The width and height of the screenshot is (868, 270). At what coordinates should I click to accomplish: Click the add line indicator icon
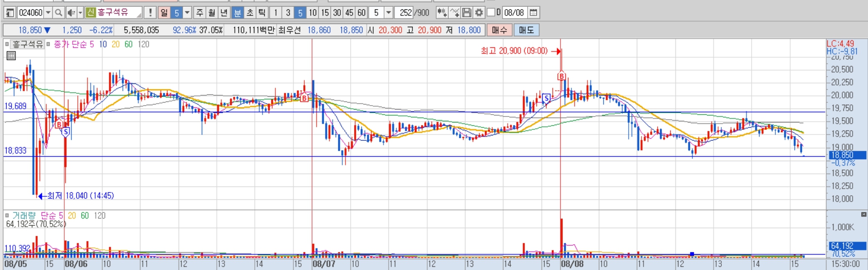coord(455,12)
